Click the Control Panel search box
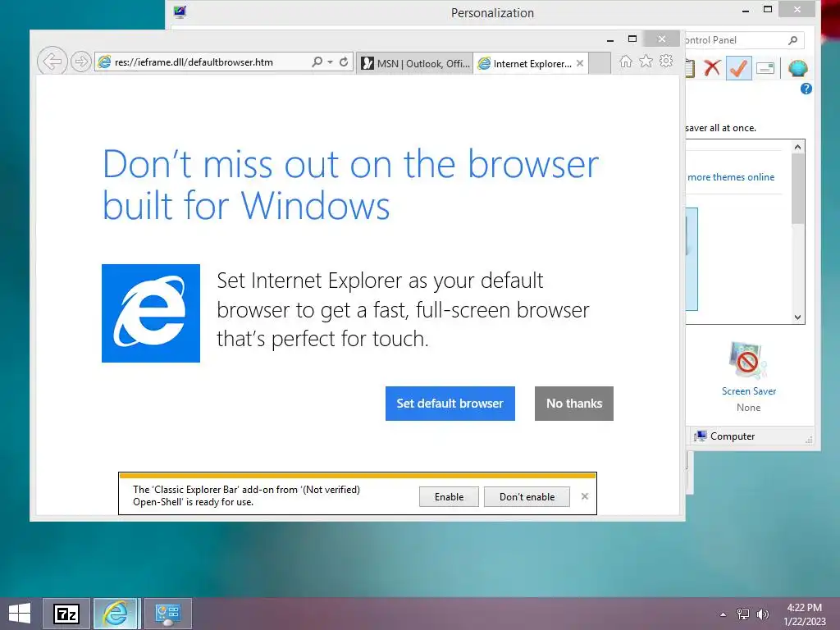Screen dimensions: 840x630 (x=743, y=40)
